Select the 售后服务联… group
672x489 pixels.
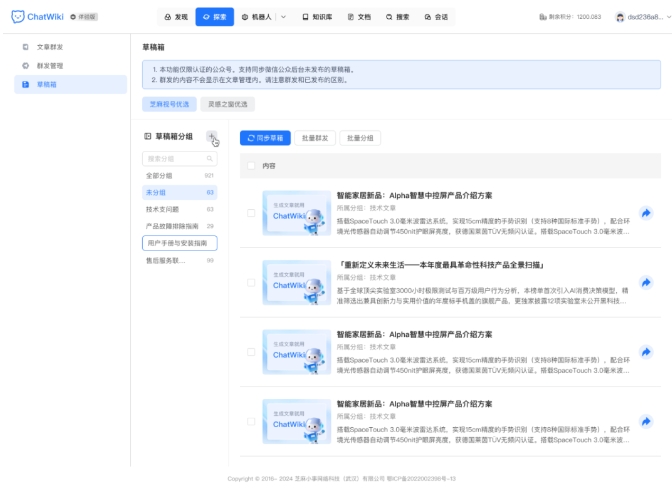pyautogui.click(x=180, y=261)
